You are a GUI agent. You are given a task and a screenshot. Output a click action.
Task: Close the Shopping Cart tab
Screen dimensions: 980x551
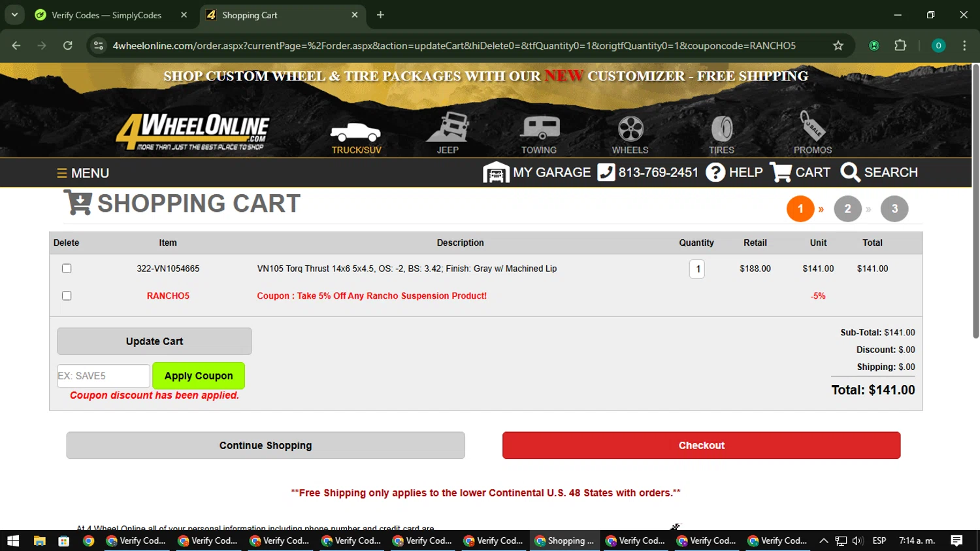coord(355,15)
